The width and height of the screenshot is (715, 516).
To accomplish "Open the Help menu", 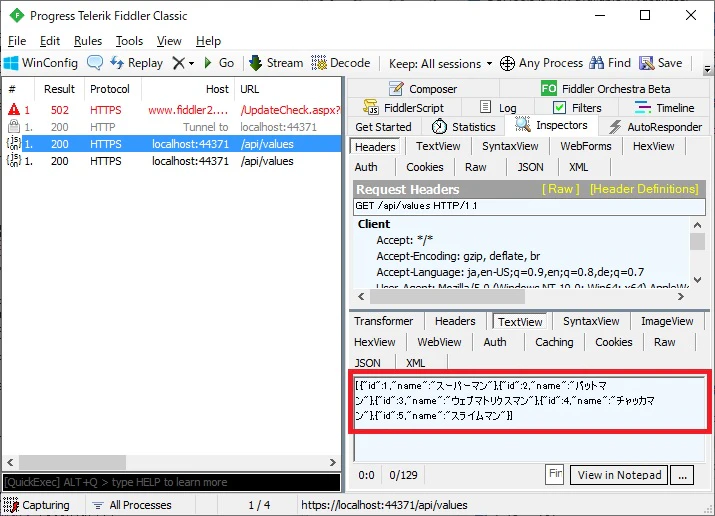I will 208,41.
